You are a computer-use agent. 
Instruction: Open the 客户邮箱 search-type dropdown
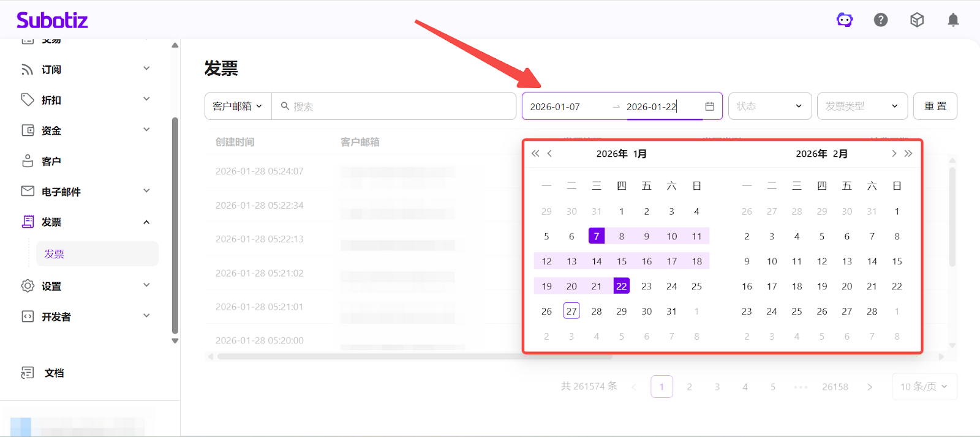click(238, 106)
